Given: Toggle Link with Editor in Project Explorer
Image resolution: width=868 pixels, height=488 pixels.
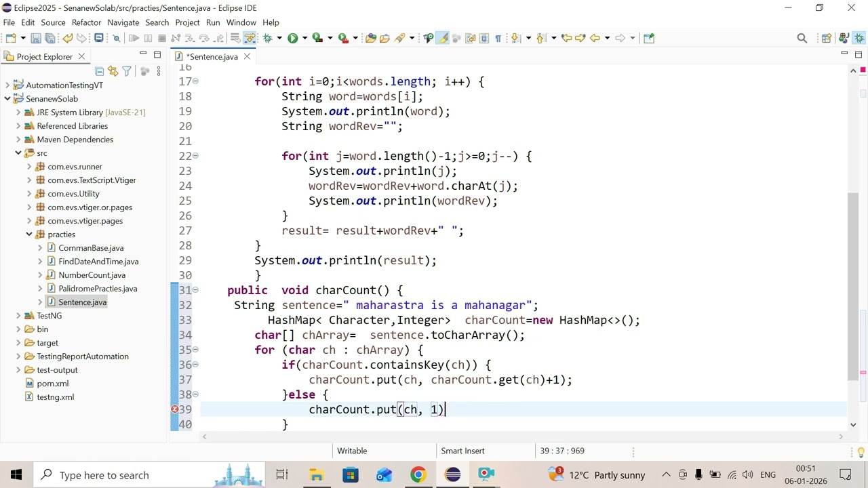Looking at the screenshot, I should [113, 71].
